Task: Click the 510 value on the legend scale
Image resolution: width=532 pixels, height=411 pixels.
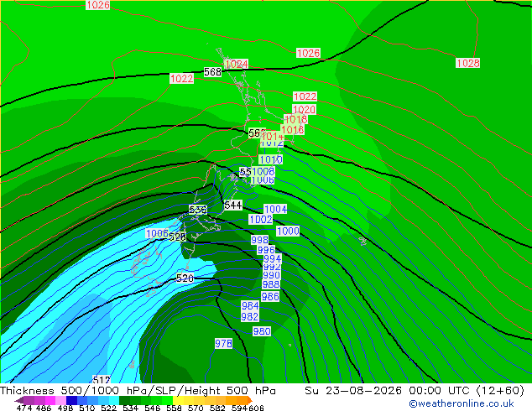Action: click(87, 408)
